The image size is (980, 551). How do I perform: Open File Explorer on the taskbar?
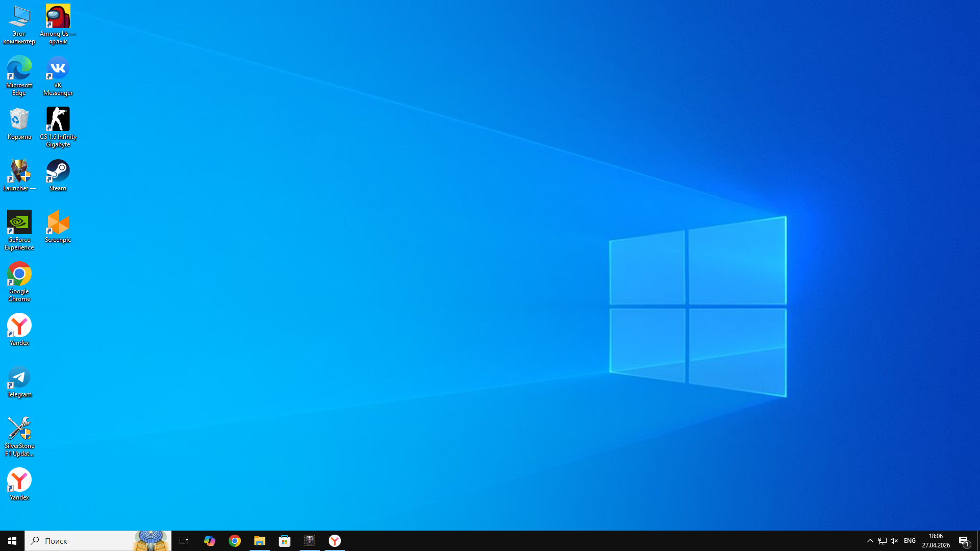tap(259, 541)
